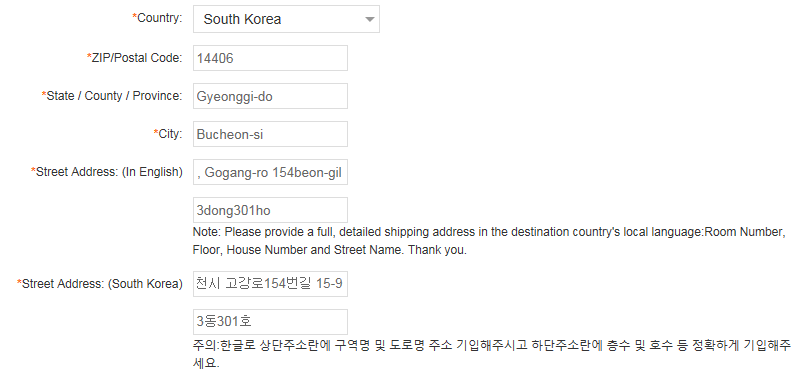
Task: Click the red asterisk beside Country
Action: pos(135,17)
